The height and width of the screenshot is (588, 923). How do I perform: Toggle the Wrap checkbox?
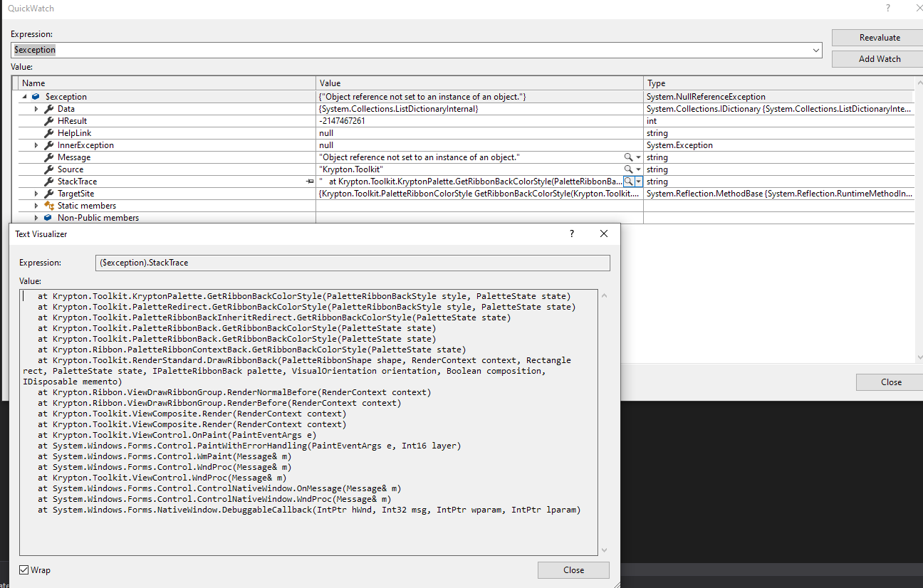click(25, 569)
